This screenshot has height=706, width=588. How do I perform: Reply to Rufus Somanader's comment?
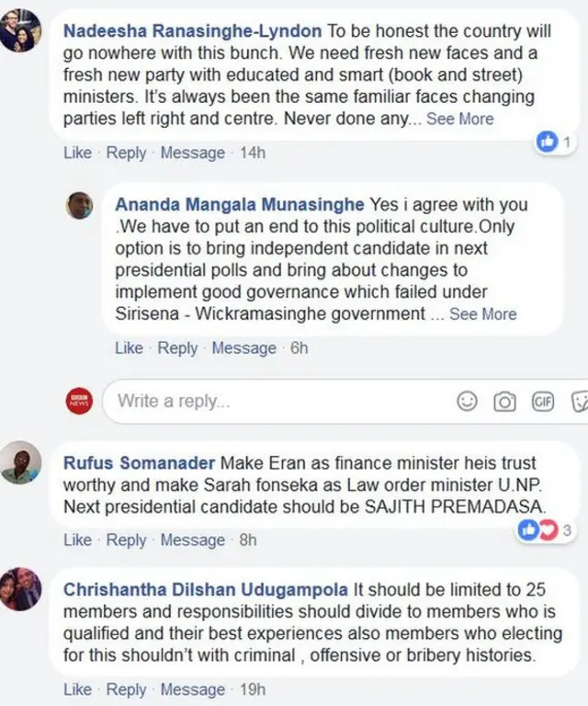coord(126,541)
